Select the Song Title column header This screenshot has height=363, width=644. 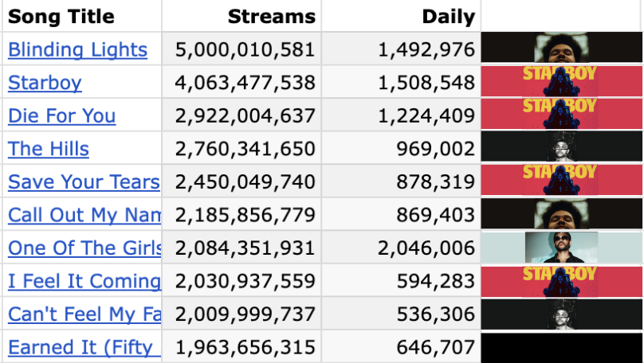click(61, 16)
